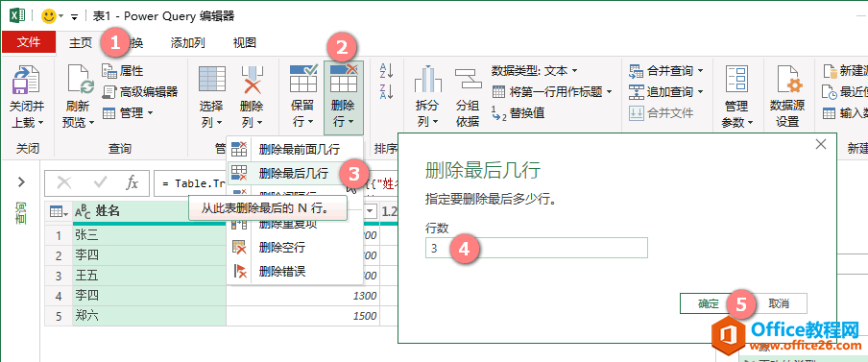This screenshot has height=362, width=868.
Task: Close the Remove Bottom Rows dialog with X
Action: (820, 144)
